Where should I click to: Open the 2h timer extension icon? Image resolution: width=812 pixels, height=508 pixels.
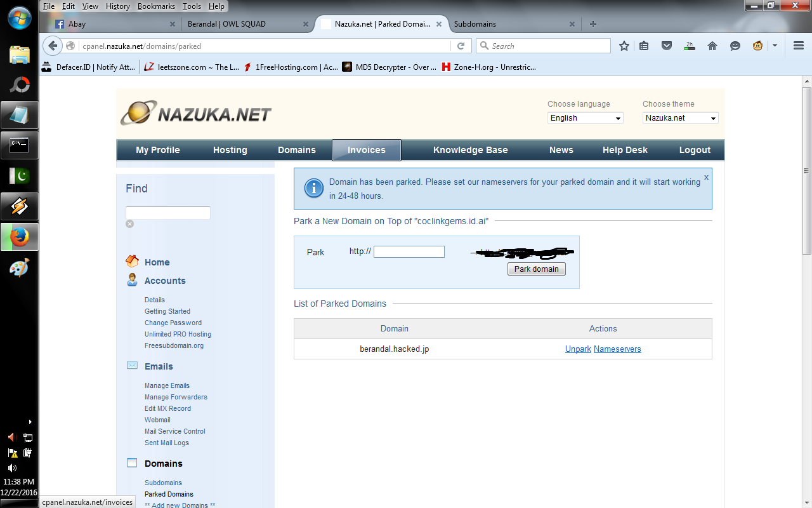(x=690, y=46)
